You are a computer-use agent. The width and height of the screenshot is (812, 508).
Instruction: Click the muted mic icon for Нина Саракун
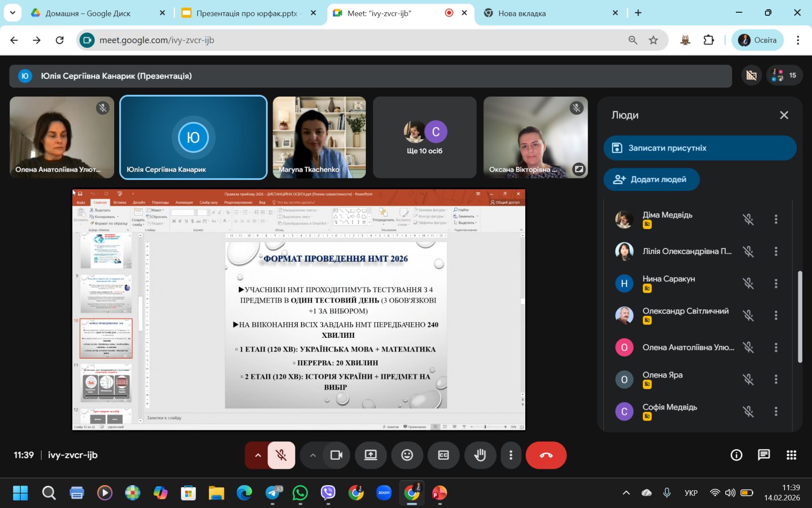748,283
